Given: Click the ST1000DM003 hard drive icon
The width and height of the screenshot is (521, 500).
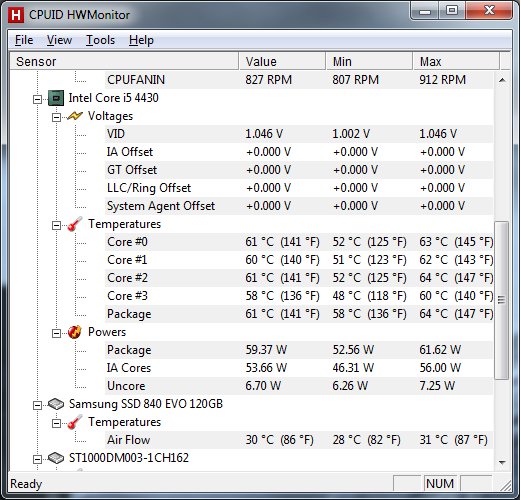Looking at the screenshot, I should click(56, 458).
